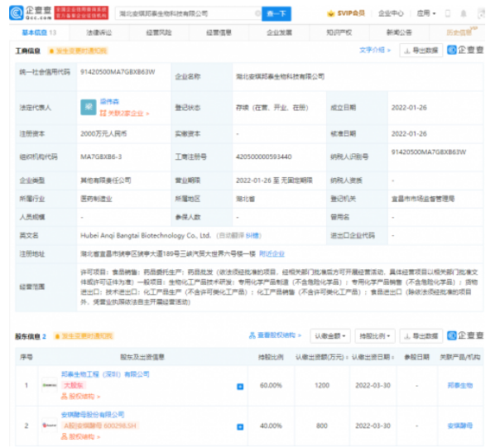This screenshot has width=495, height=448.
Task: Click the logo of 安琪酵母股份有限公司
Action: point(50,426)
